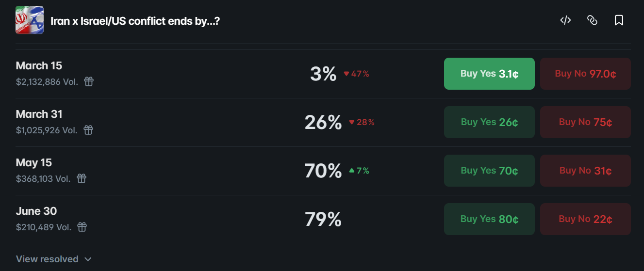Buy Yes at 70¢ for May 15
The image size is (644, 271).
489,171
